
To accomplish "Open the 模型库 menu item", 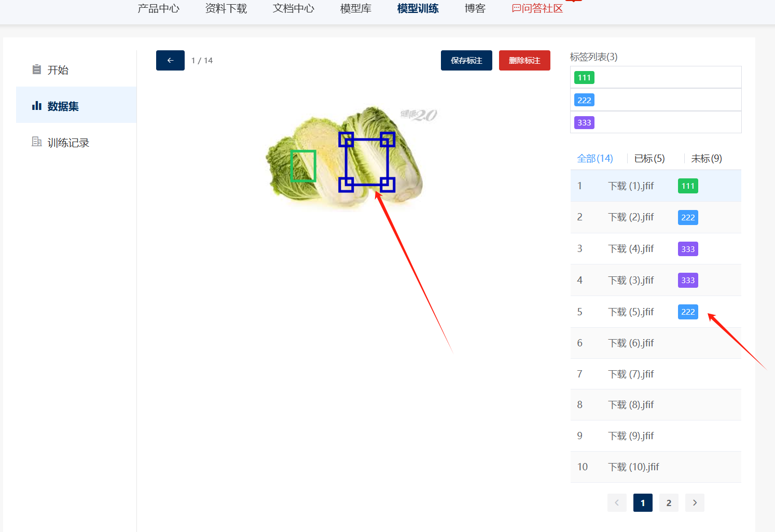I will 355,9.
